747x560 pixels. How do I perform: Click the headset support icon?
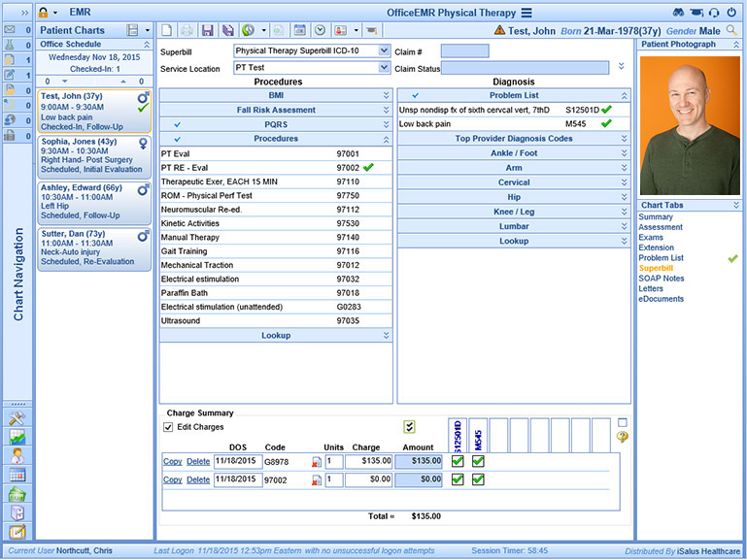coord(714,13)
